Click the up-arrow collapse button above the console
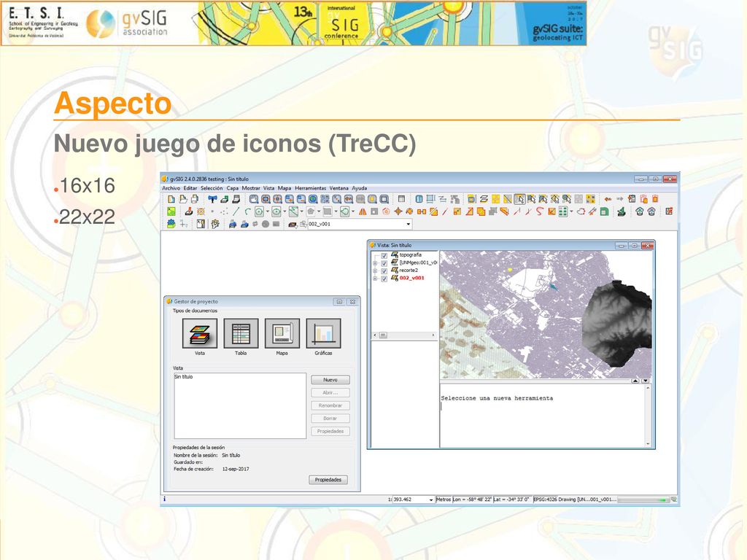The image size is (747, 560). [x=635, y=381]
